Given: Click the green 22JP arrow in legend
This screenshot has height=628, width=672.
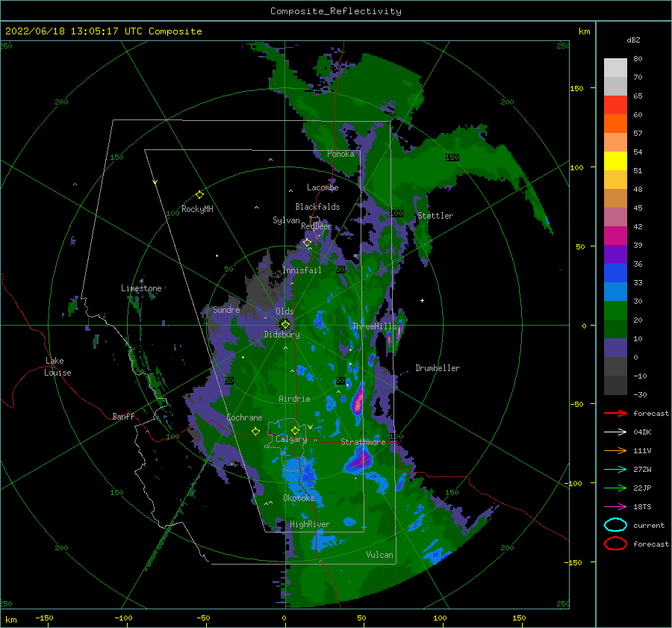Looking at the screenshot, I should click(615, 488).
